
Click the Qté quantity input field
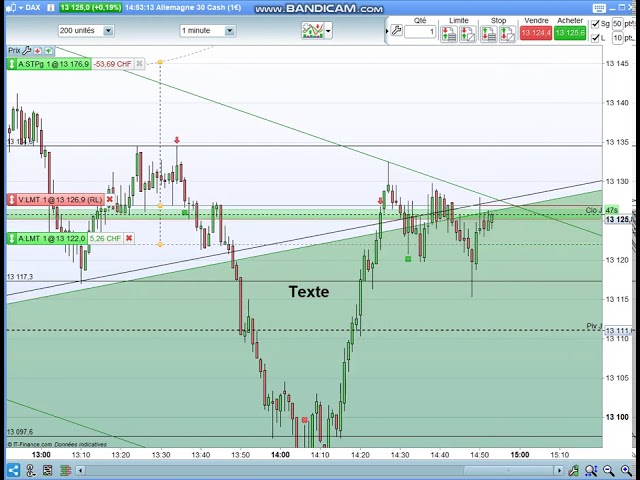(420, 31)
